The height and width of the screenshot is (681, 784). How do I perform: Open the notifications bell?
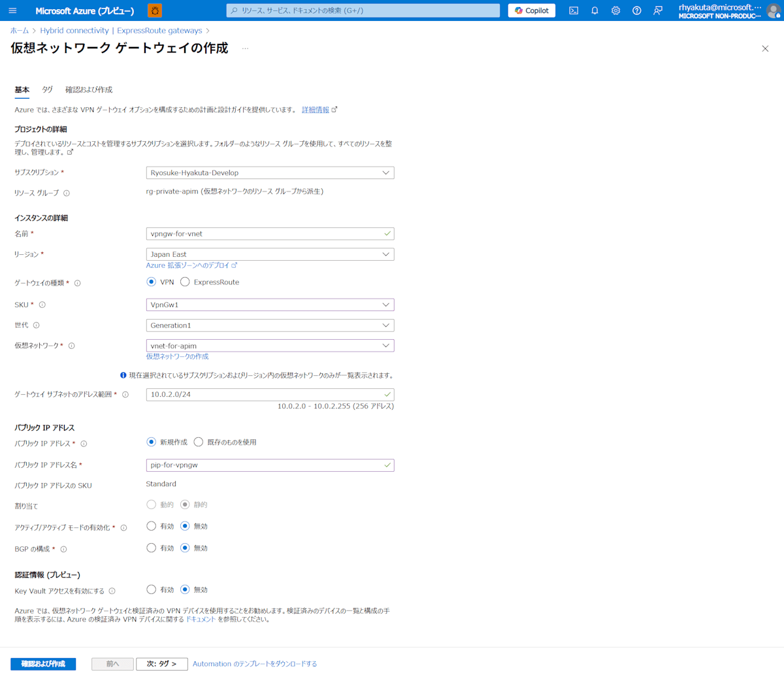click(x=595, y=10)
